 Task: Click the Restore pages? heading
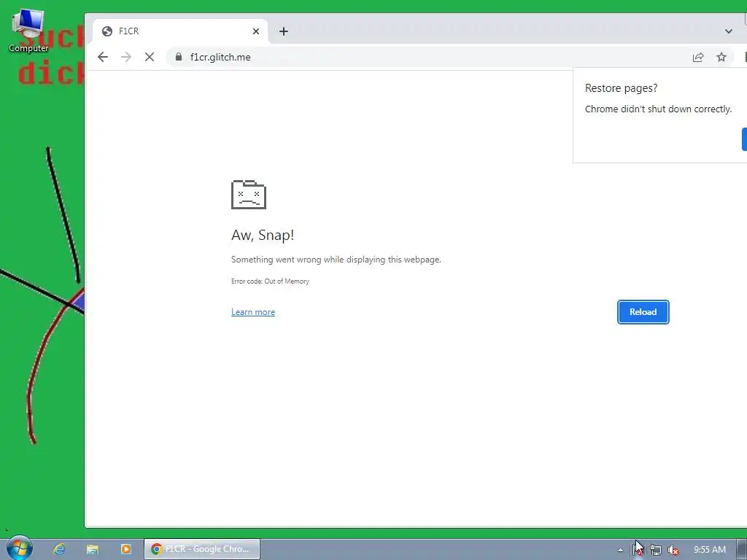click(x=622, y=88)
